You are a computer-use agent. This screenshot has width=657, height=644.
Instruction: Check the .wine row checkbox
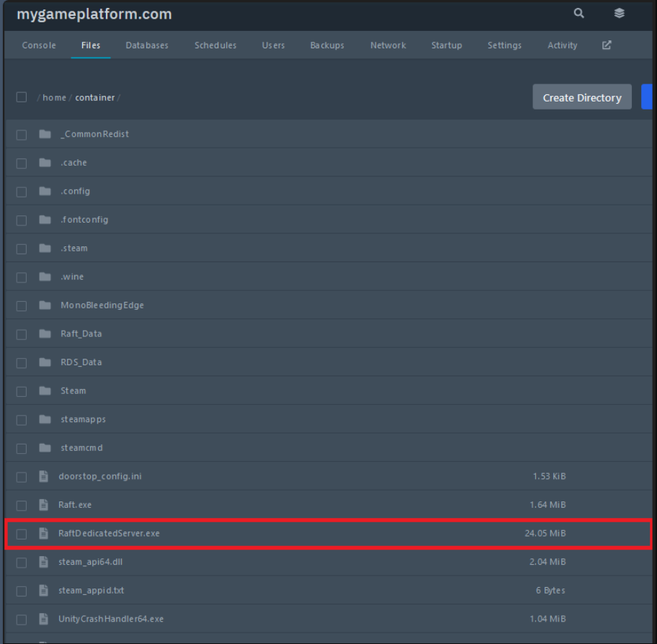22,277
